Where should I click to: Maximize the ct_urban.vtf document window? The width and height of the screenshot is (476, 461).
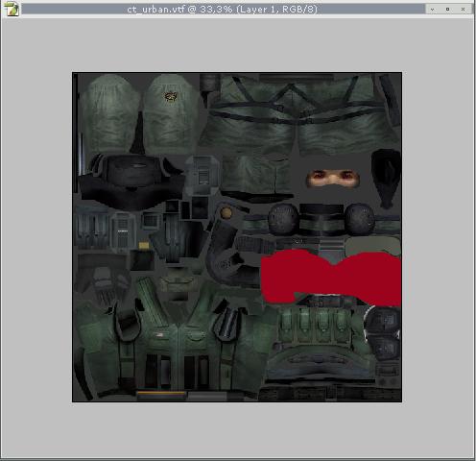tap(448, 10)
